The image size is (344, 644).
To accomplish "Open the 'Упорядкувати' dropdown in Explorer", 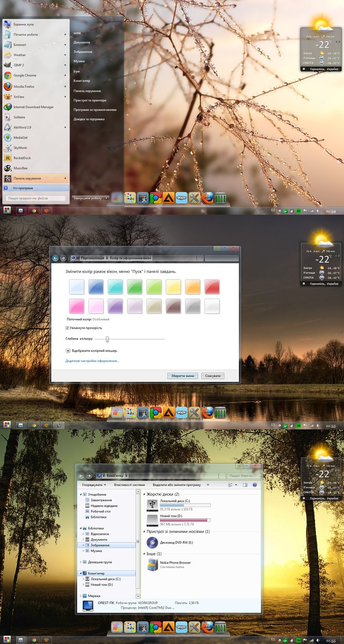I will click(x=94, y=485).
